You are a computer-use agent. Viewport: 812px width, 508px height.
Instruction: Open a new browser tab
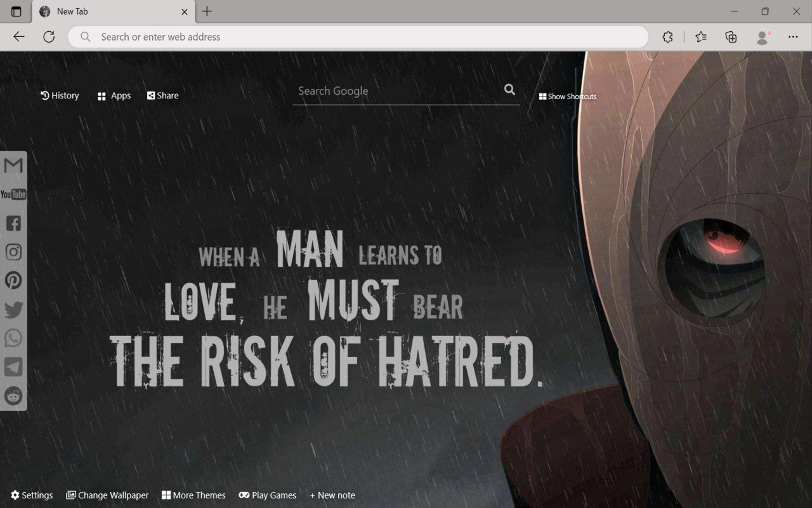[x=207, y=11]
